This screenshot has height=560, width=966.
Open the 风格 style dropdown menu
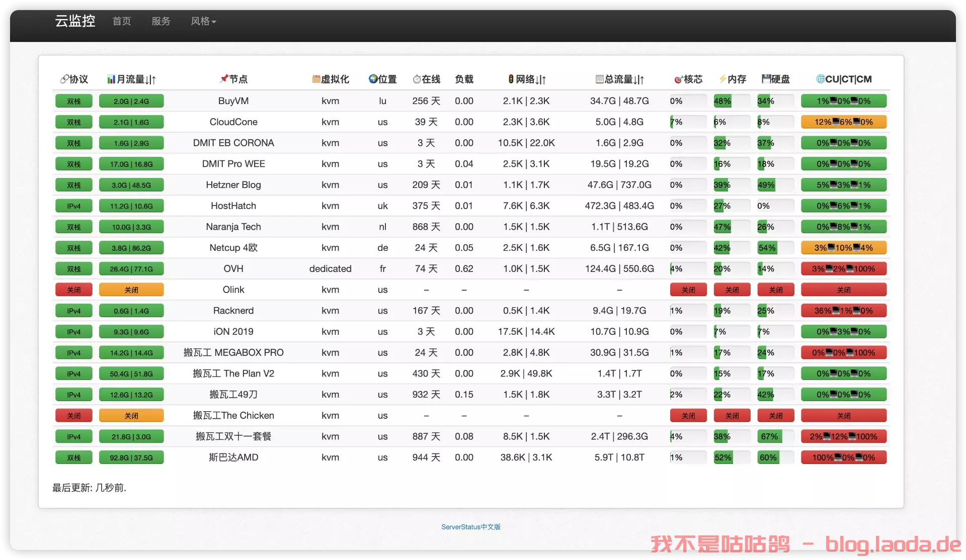[203, 21]
